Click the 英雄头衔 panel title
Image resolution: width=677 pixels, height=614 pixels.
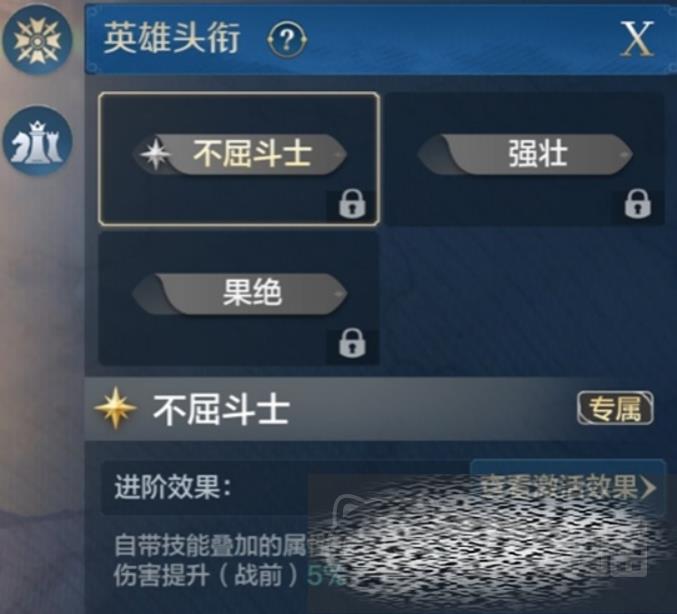tap(171, 39)
